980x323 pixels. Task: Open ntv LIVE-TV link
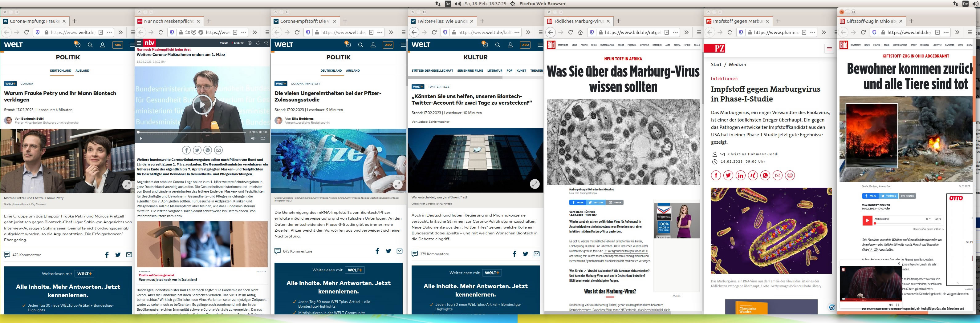click(x=238, y=43)
